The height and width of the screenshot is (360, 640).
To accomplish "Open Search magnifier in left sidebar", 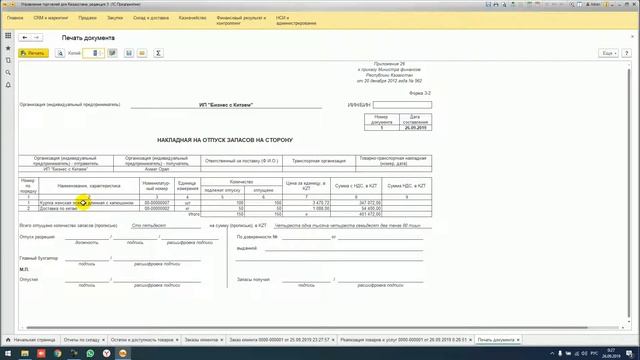I will [8, 73].
